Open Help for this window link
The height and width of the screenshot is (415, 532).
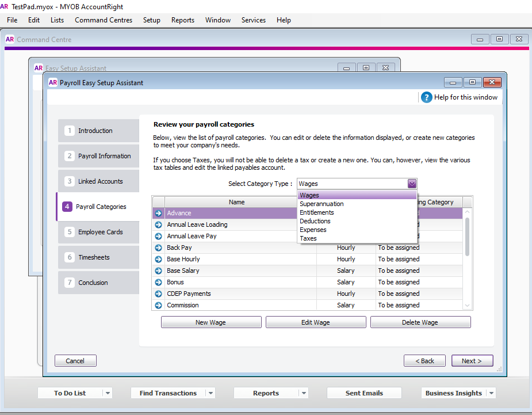pos(465,97)
